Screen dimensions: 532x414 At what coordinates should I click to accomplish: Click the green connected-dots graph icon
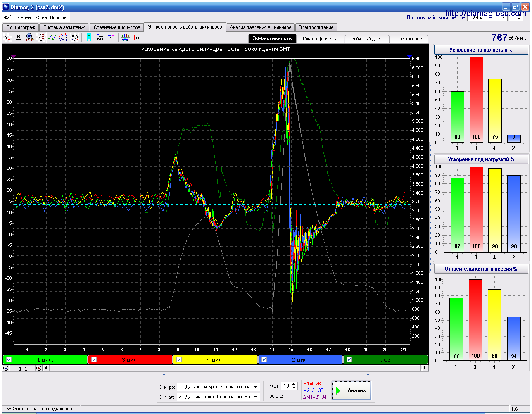pos(52,37)
